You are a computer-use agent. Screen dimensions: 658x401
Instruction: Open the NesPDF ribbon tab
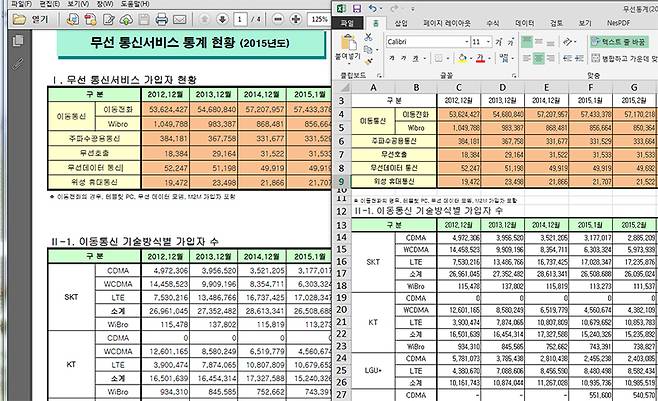618,23
